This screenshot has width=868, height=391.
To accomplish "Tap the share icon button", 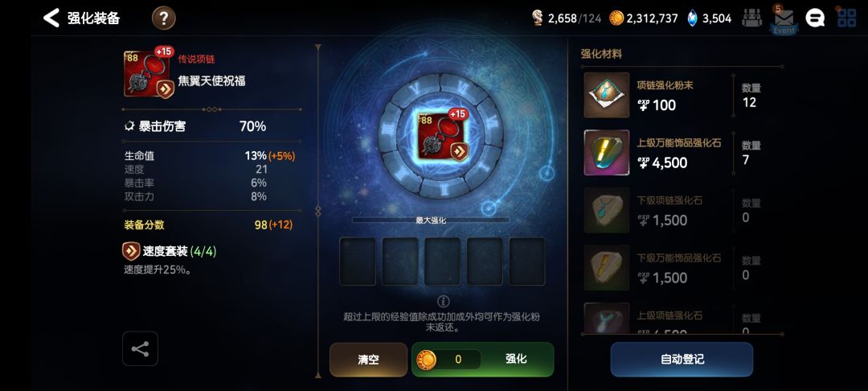I will coord(140,348).
